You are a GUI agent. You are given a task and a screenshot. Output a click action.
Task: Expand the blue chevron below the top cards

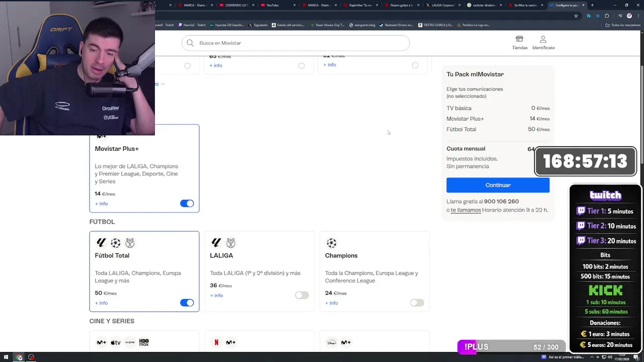pyautogui.click(x=163, y=84)
